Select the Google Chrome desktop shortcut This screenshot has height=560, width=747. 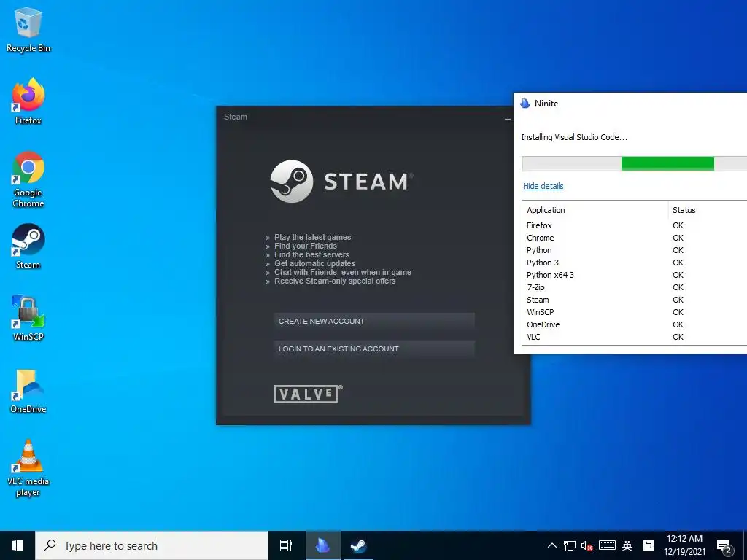pos(28,179)
